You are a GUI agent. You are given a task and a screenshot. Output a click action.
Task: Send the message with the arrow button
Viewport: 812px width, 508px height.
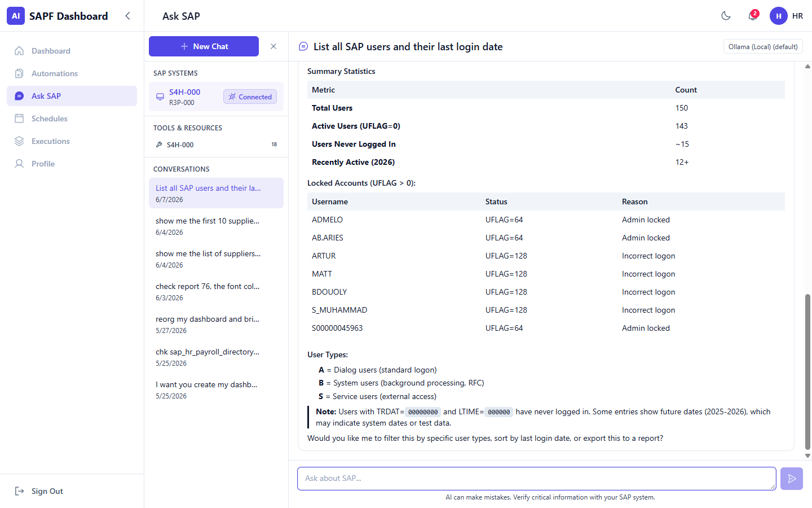(792, 479)
